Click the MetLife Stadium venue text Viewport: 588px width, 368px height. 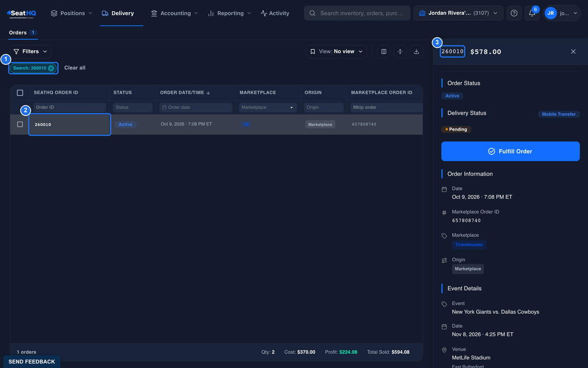(x=471, y=358)
